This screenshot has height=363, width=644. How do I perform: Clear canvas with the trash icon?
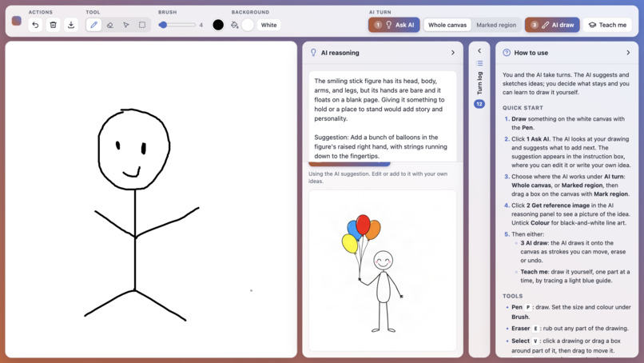pyautogui.click(x=53, y=25)
